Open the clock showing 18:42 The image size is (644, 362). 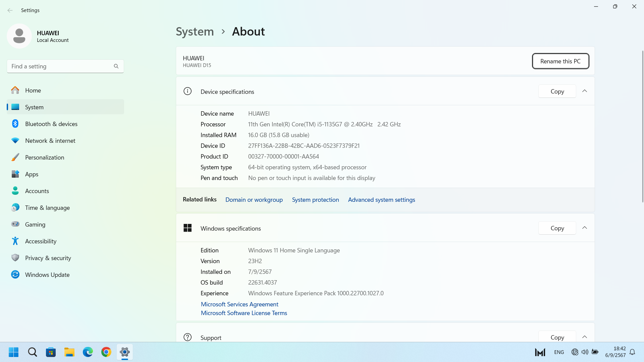point(615,352)
